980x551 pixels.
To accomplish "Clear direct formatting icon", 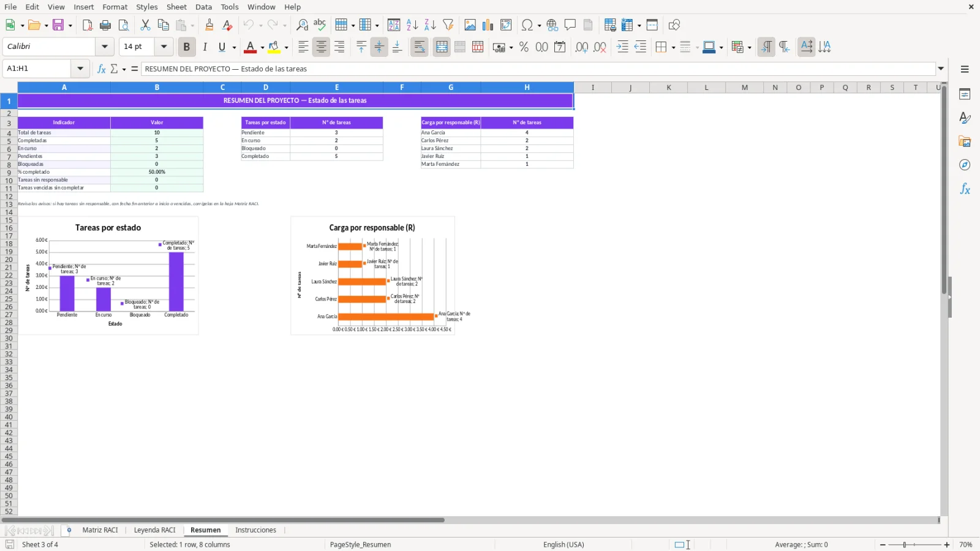I will point(227,25).
